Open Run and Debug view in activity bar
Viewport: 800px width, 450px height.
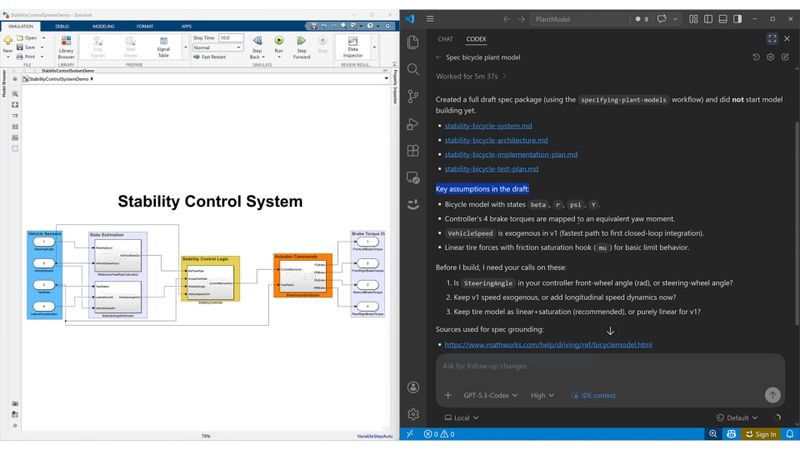pos(413,123)
